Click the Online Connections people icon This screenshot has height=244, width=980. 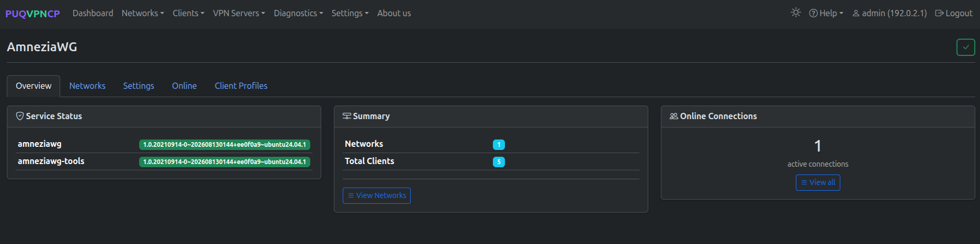(674, 116)
